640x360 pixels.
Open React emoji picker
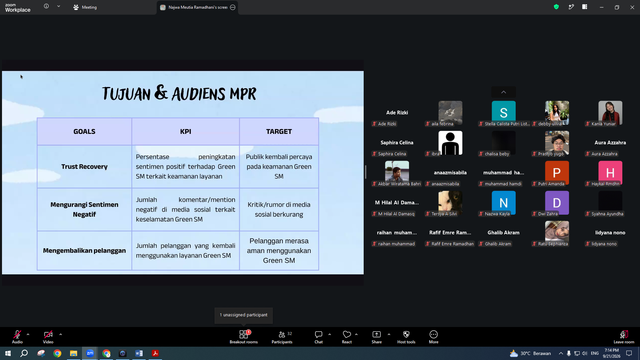[347, 337]
